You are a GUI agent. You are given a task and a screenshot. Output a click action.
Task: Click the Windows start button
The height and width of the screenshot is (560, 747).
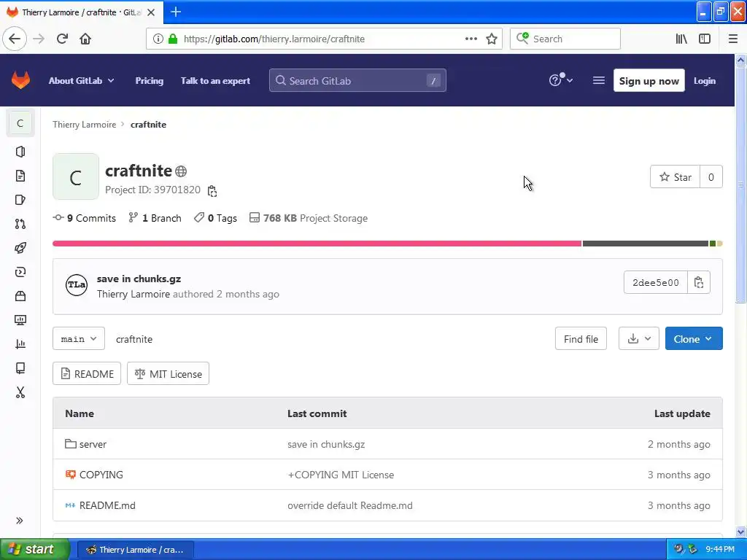coord(35,549)
